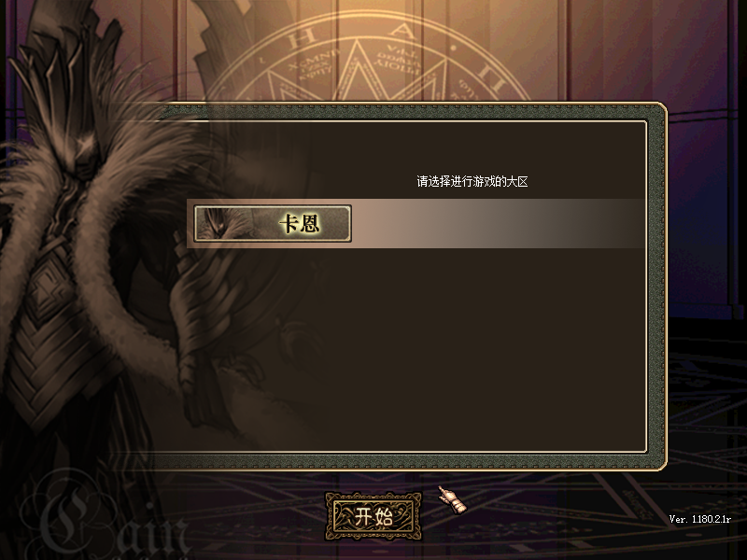Screen dimensions: 747x560
Task: Click the 开始 start button
Action: point(373,516)
